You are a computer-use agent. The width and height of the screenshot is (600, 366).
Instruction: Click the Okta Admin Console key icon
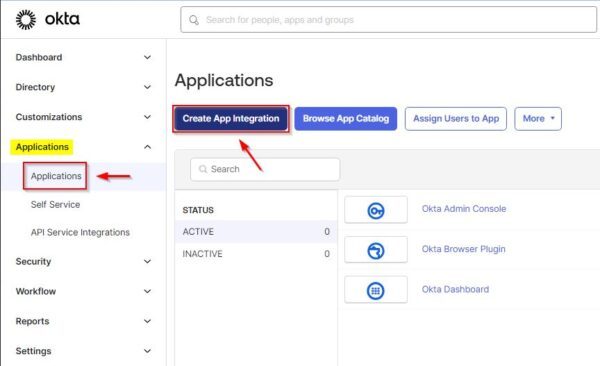pos(375,210)
